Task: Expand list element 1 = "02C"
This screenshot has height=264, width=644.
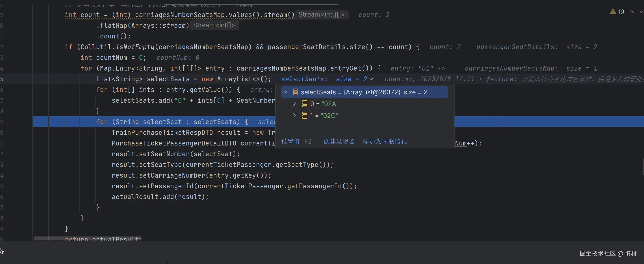Action: pos(294,116)
